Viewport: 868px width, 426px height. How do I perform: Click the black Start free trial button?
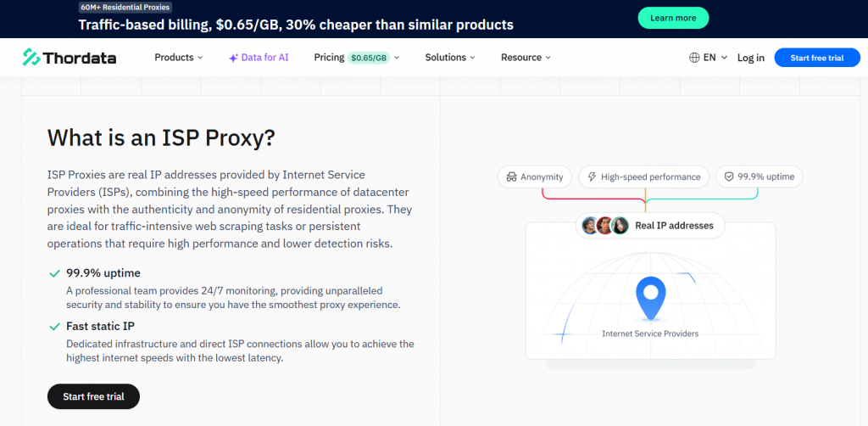[x=93, y=396]
